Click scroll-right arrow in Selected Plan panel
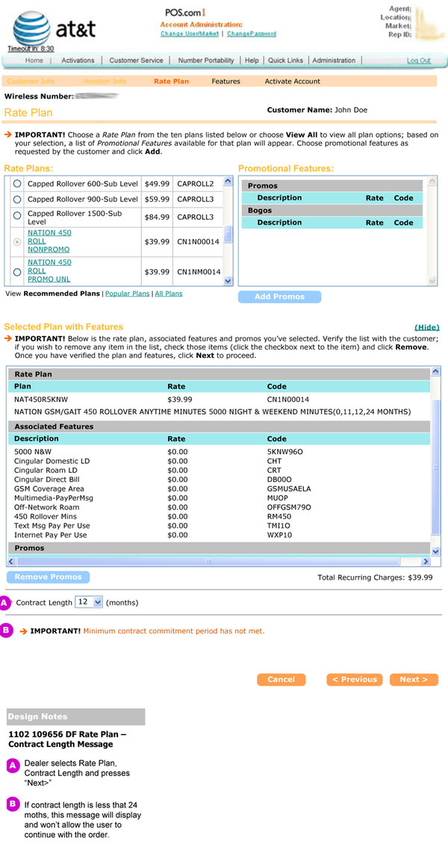The image size is (448, 868). point(426,561)
